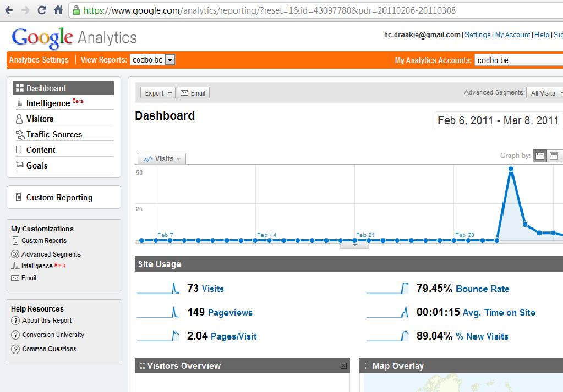Open the Advanced Segments All Visits dropdown

click(545, 93)
